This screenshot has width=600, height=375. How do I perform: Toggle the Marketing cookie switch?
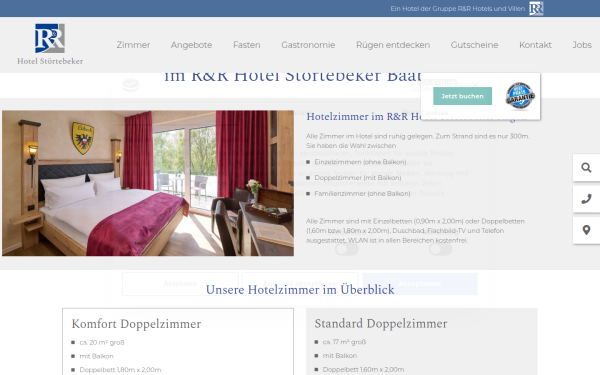pyautogui.click(x=440, y=249)
